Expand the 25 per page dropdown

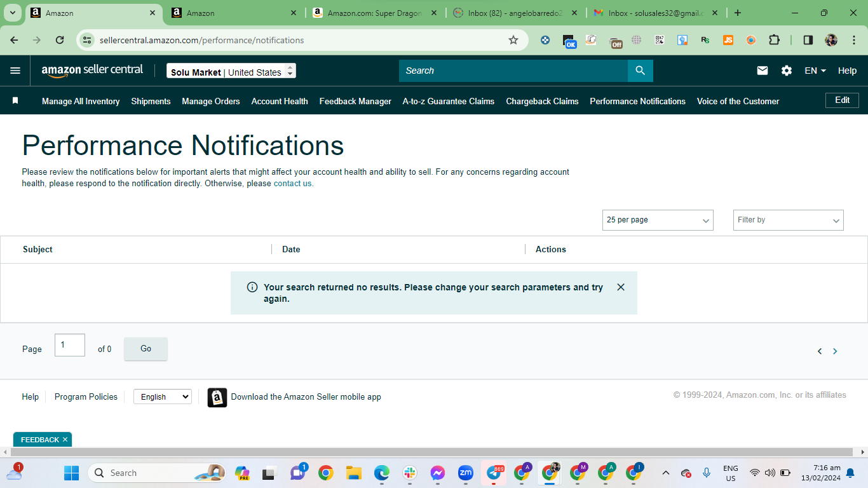click(658, 220)
